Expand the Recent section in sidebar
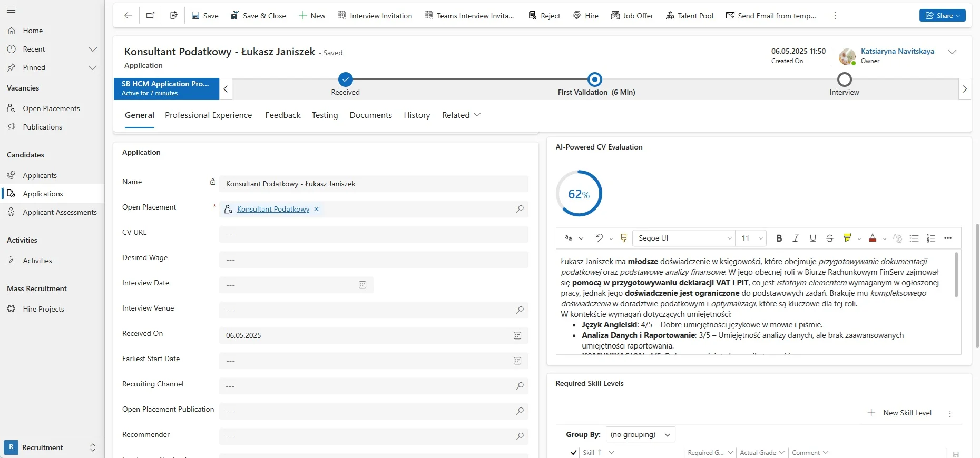 click(x=93, y=49)
